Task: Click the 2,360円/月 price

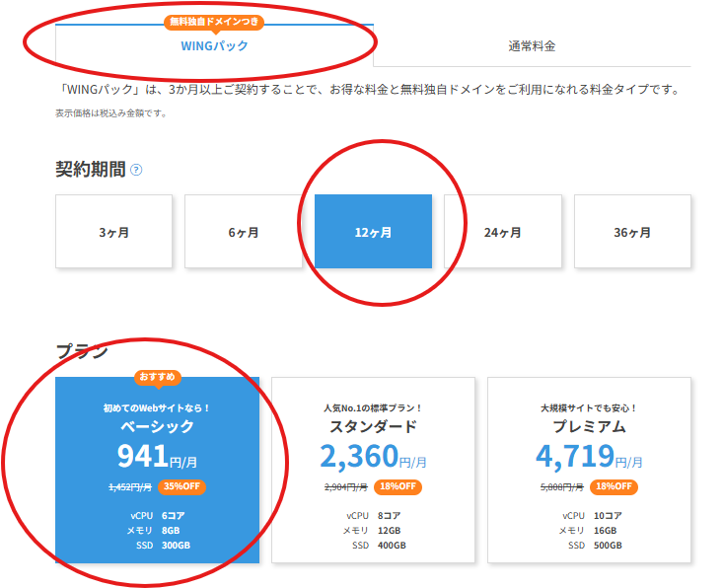Action: click(373, 456)
